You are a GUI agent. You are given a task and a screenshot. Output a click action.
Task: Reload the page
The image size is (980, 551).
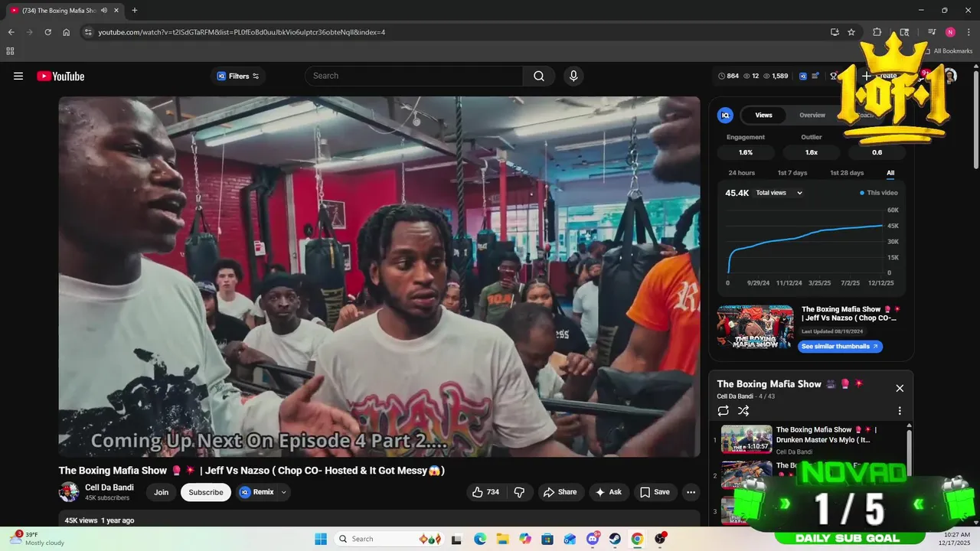pyautogui.click(x=47, y=32)
